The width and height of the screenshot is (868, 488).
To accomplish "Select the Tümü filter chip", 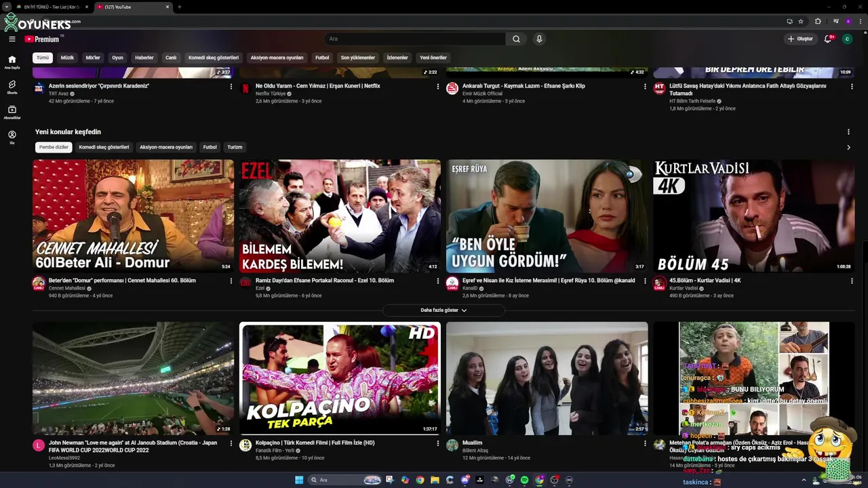I will click(43, 58).
